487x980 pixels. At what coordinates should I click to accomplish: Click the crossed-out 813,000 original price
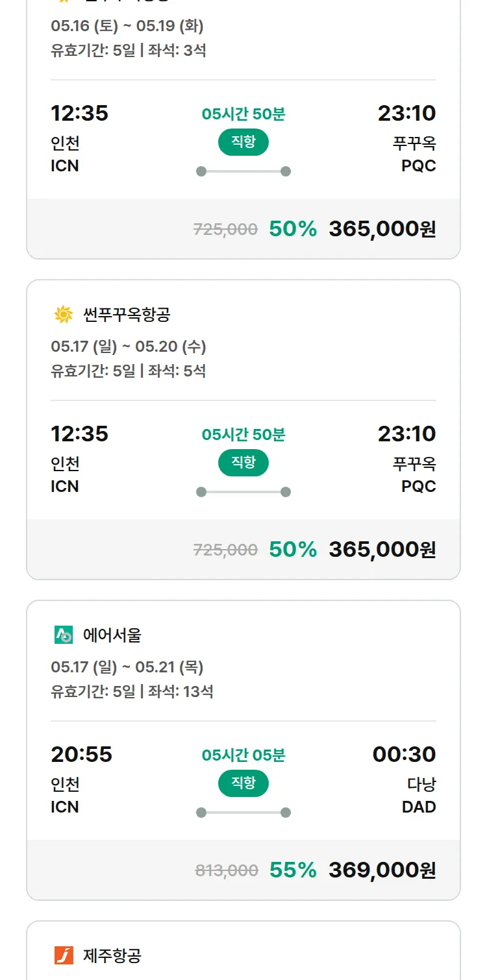pyautogui.click(x=227, y=870)
